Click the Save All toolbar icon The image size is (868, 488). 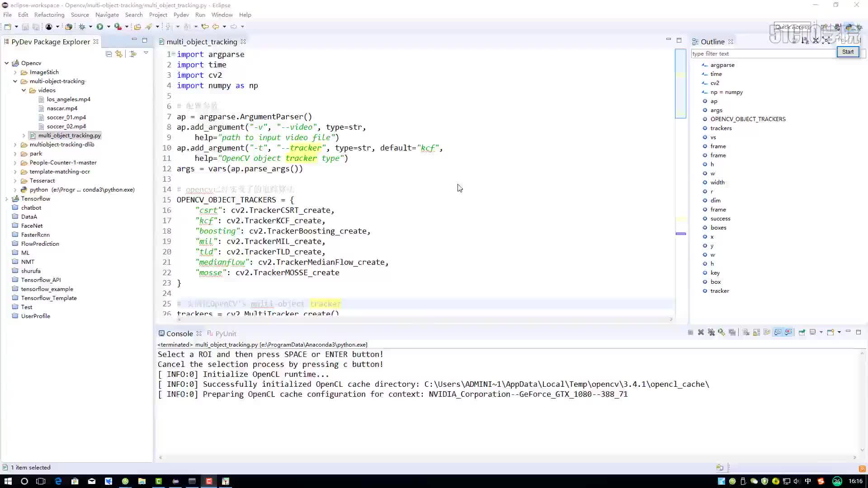[36, 27]
